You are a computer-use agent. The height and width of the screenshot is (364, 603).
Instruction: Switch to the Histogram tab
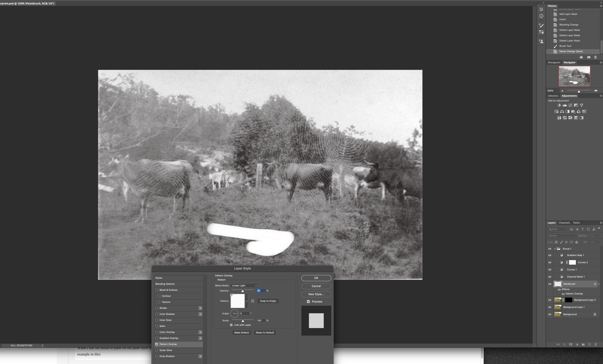554,62
